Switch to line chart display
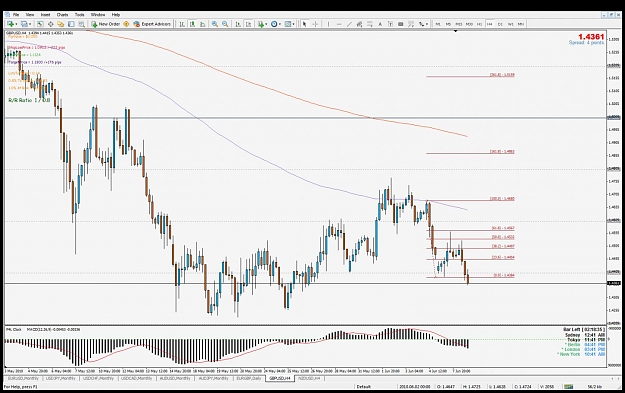 pos(202,24)
